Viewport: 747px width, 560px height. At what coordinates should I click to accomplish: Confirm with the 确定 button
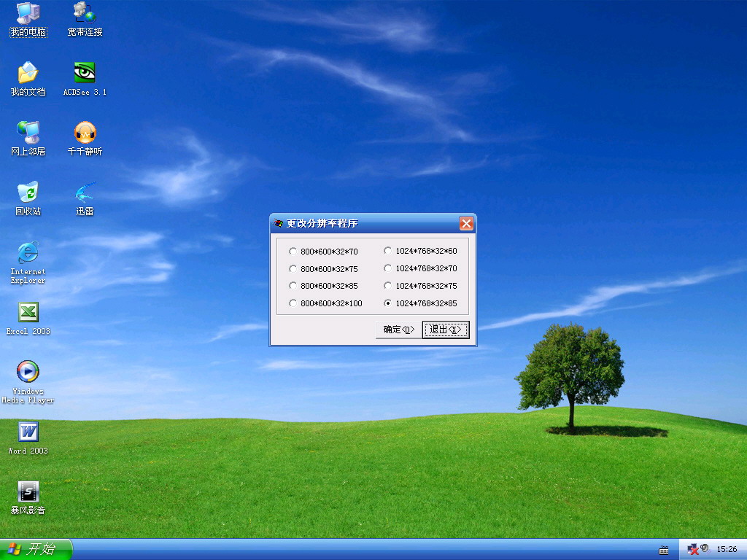click(399, 330)
